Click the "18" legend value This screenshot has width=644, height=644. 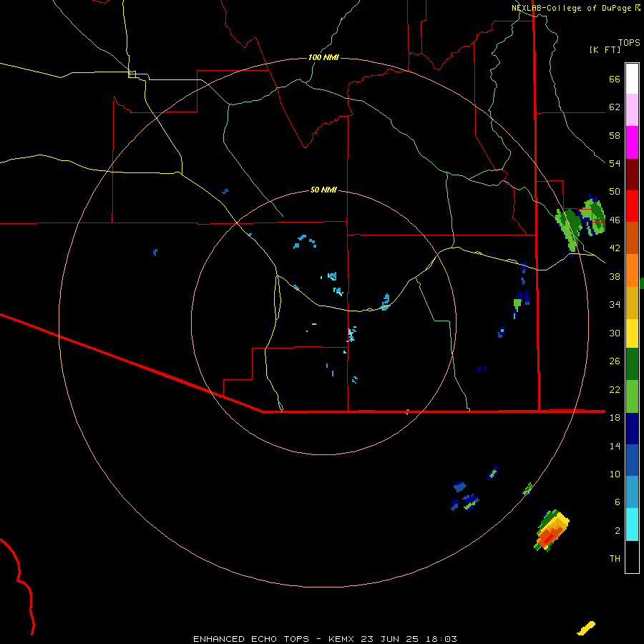(x=615, y=418)
